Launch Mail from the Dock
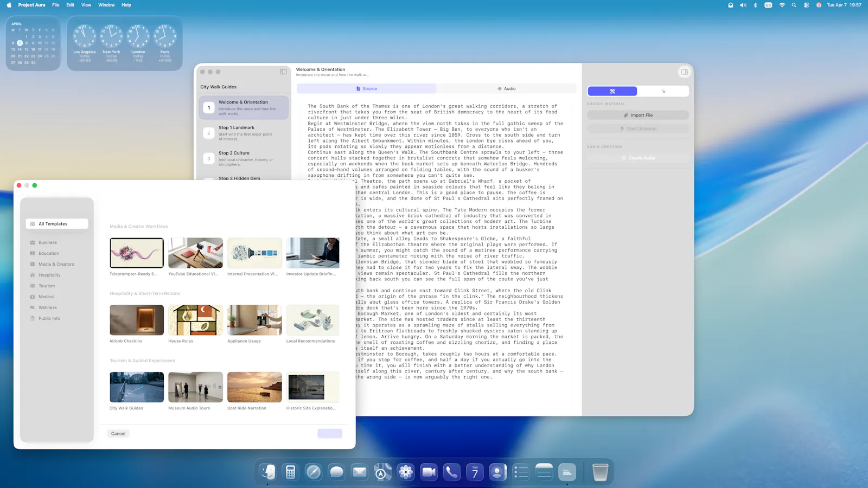The height and width of the screenshot is (488, 868). tap(360, 472)
